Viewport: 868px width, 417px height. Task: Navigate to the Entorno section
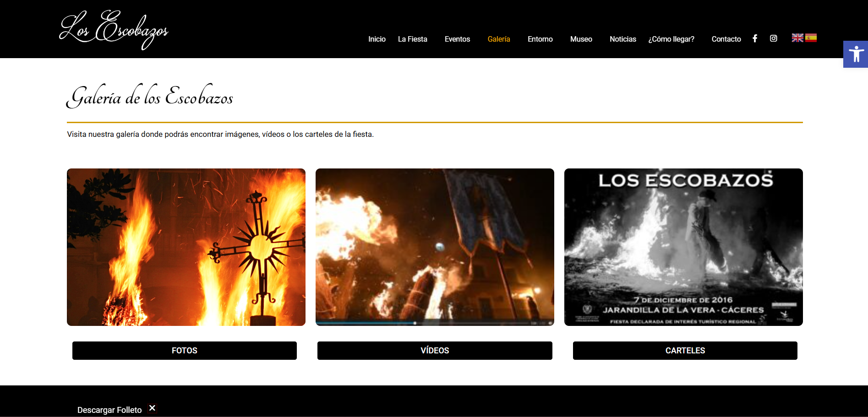pyautogui.click(x=540, y=39)
